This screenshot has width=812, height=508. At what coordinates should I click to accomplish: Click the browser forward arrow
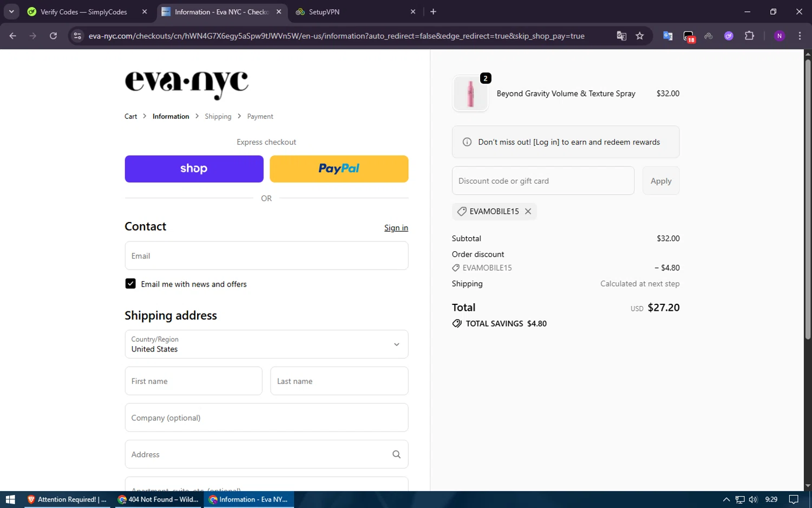pyautogui.click(x=33, y=36)
